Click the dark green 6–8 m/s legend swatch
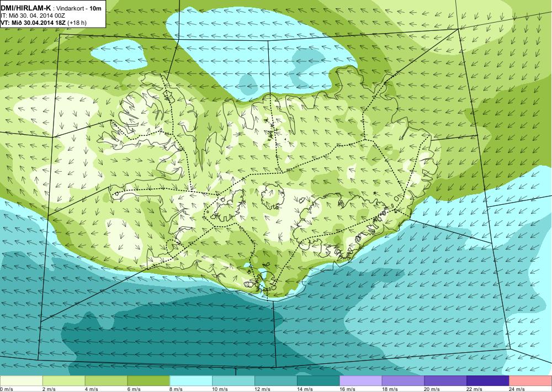The width and height of the screenshot is (552, 392). (148, 381)
